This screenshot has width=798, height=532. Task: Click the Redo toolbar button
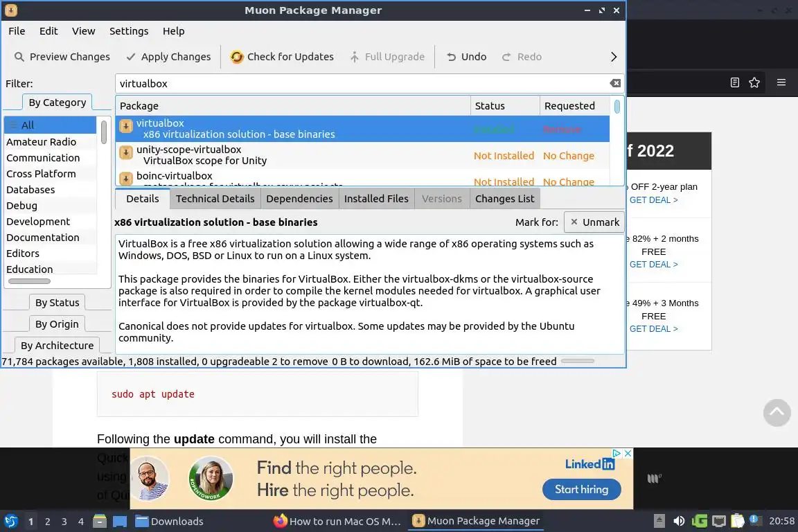point(522,57)
